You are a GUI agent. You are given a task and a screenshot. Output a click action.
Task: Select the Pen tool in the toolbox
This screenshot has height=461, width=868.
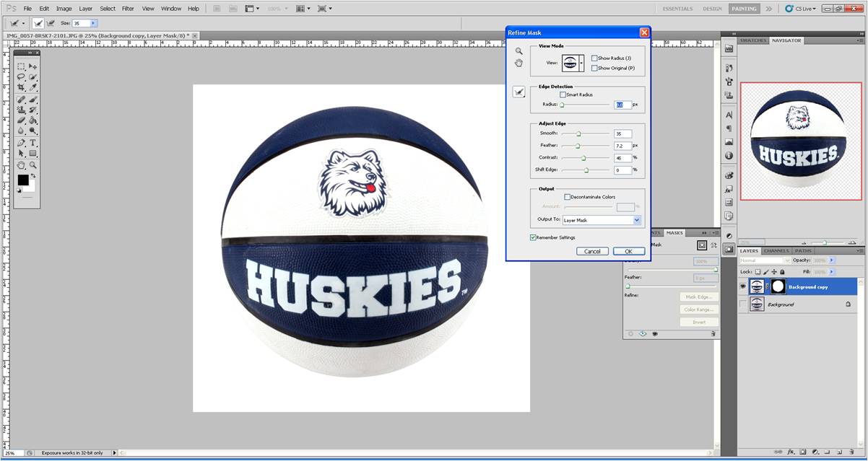tap(21, 143)
